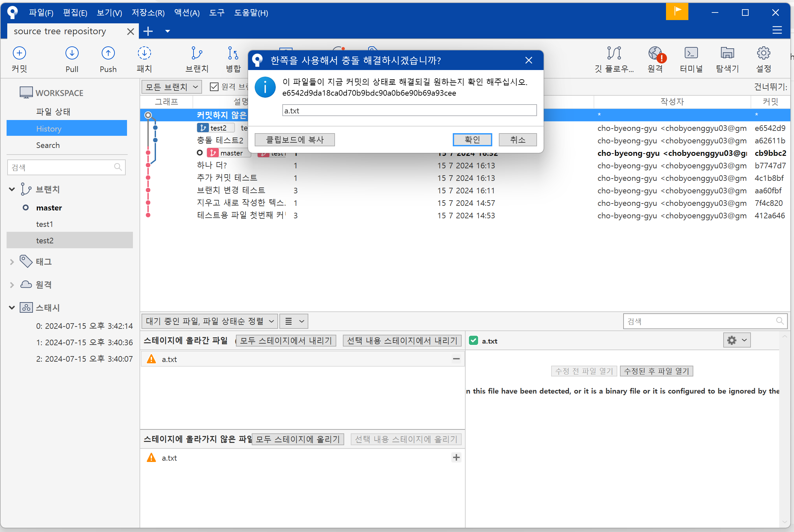
Task: Click the plus icon on the unstaged a.txt row
Action: pos(456,457)
